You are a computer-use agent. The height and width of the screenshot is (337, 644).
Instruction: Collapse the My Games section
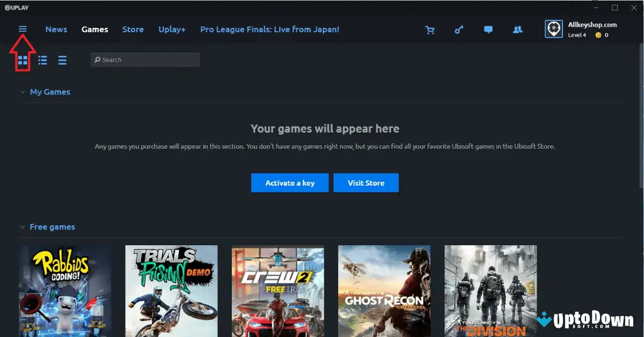click(22, 92)
